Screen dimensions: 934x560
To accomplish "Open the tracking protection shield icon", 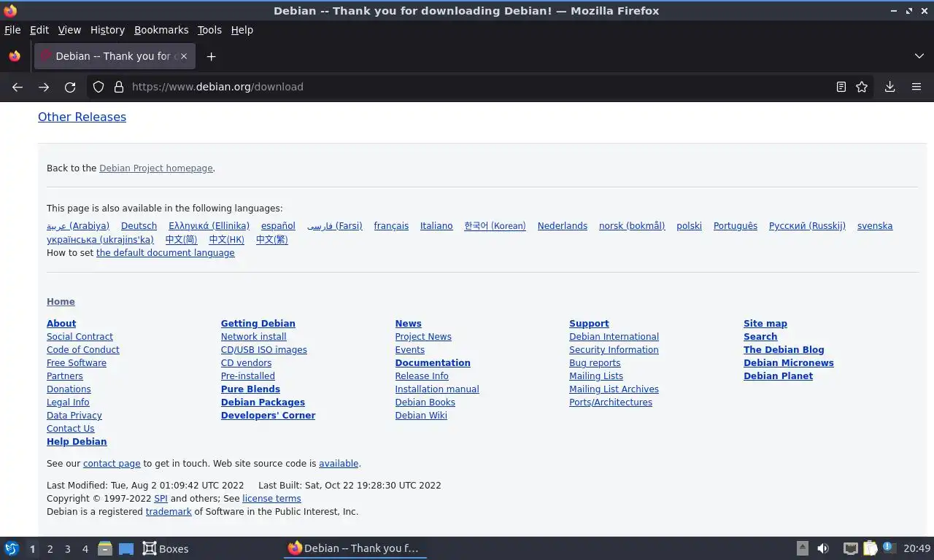I will click(x=99, y=87).
